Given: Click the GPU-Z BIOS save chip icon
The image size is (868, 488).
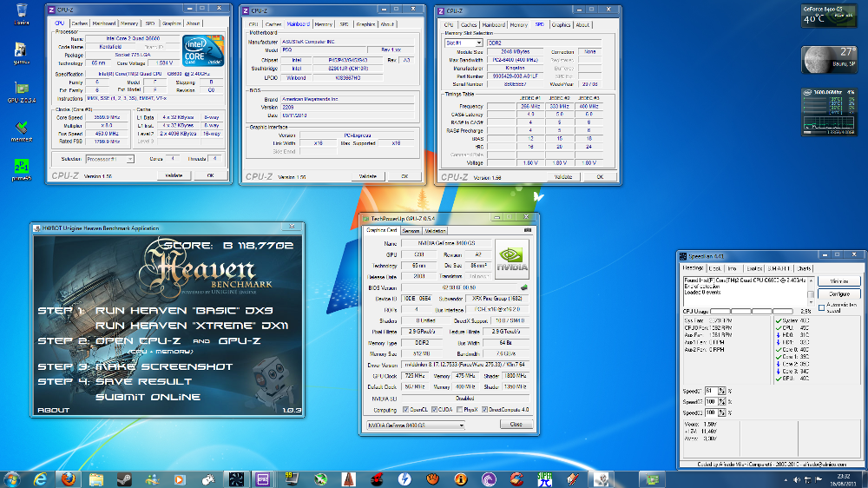Looking at the screenshot, I should pyautogui.click(x=523, y=287).
